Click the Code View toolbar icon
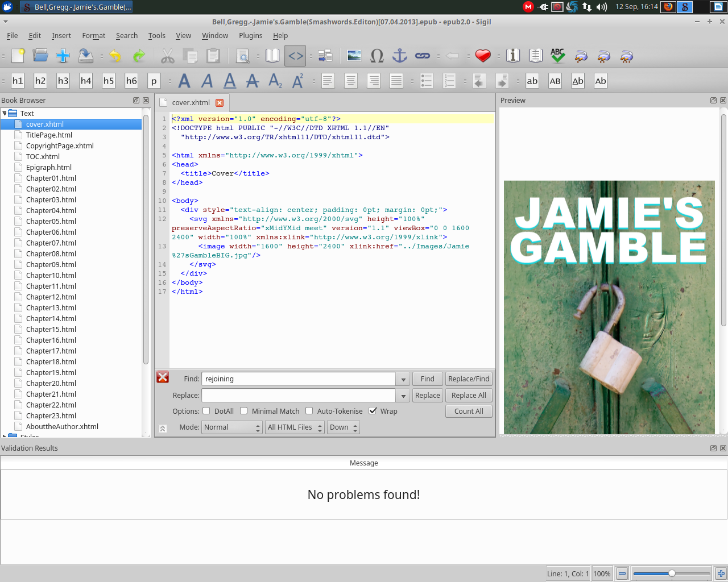Viewport: 728px width, 582px height. [x=295, y=56]
